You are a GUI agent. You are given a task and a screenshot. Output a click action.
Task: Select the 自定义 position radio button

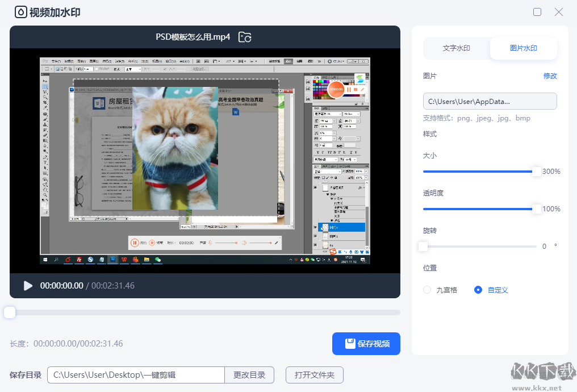tap(478, 290)
